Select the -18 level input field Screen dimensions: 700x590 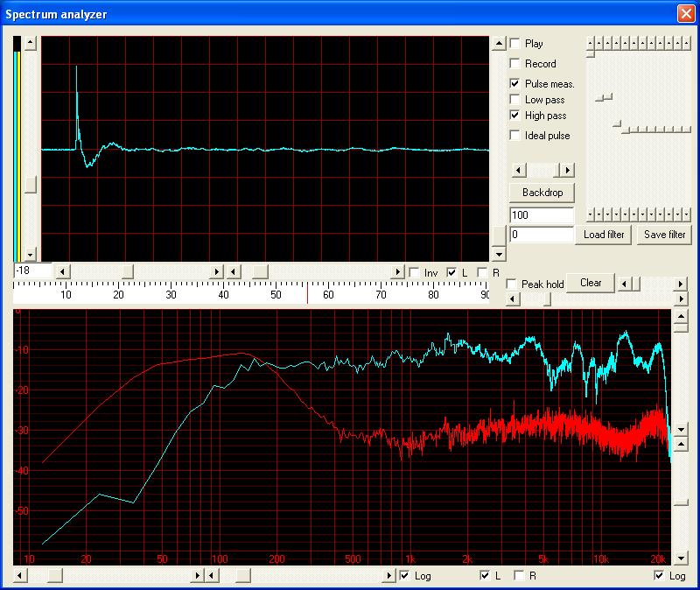[32, 270]
